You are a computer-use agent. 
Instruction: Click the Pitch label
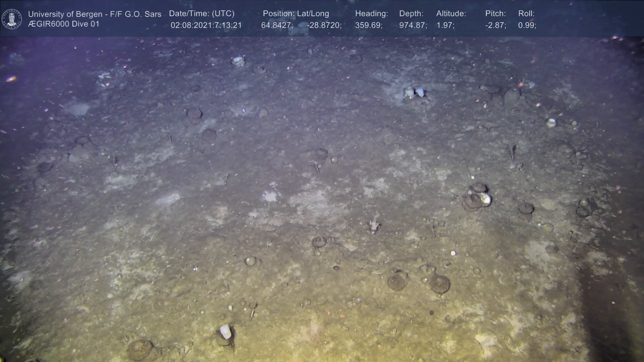(495, 14)
